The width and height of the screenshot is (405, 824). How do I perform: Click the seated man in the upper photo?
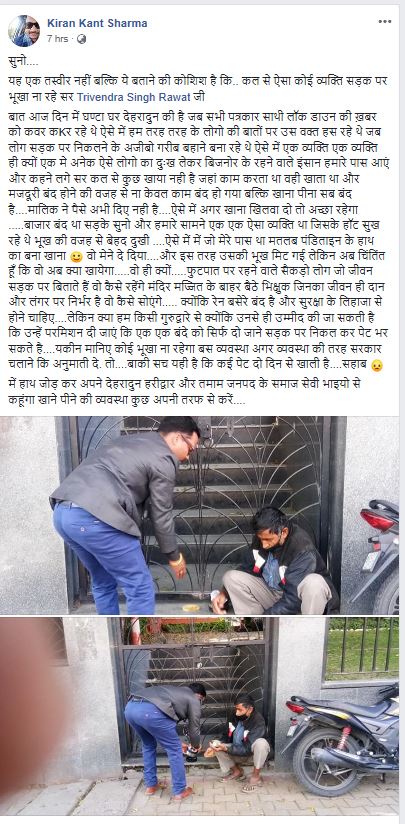click(x=275, y=561)
